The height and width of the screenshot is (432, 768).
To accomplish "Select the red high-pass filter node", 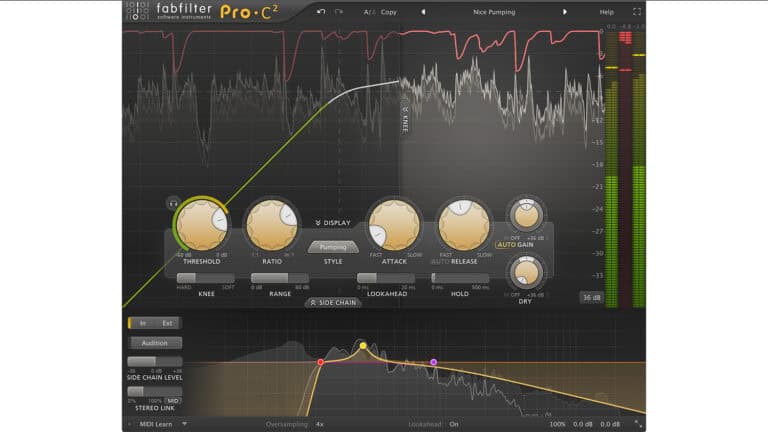I will click(320, 362).
